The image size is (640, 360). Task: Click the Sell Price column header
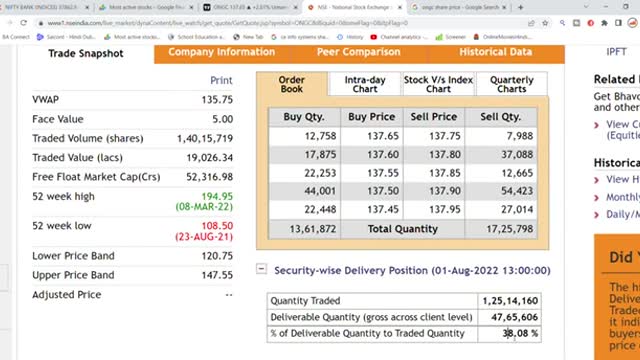[x=434, y=117]
